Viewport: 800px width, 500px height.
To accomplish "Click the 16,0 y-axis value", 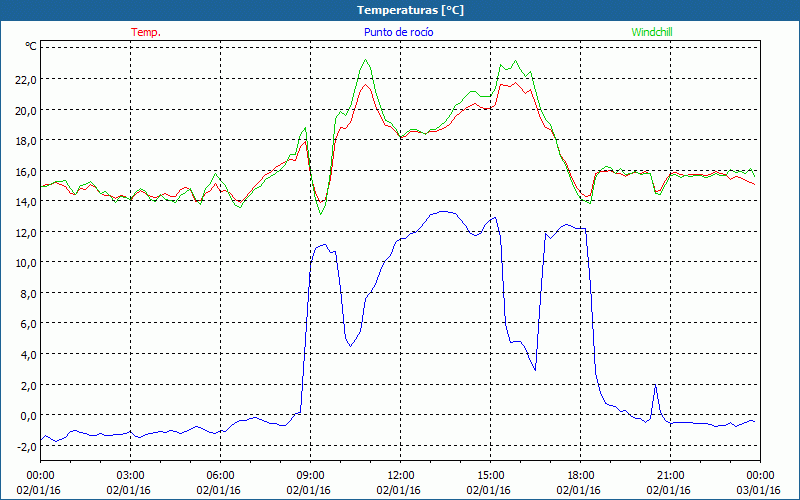I will (x=26, y=171).
